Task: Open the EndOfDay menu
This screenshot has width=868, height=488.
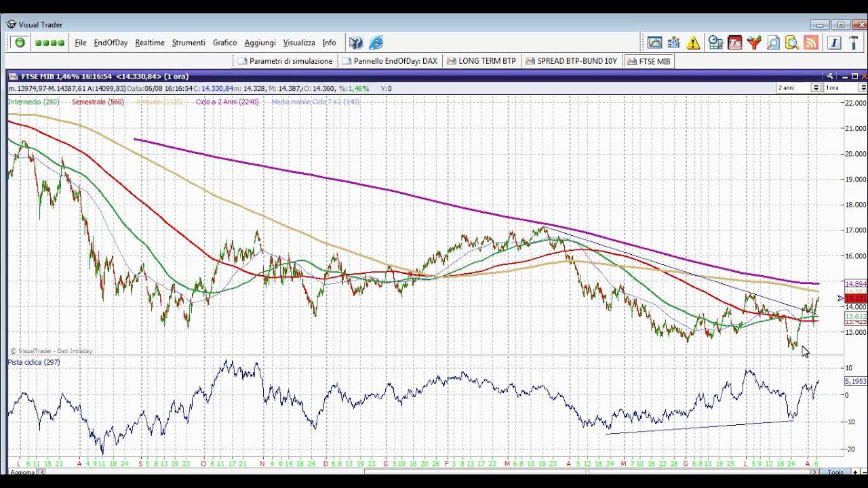Action: 111,43
